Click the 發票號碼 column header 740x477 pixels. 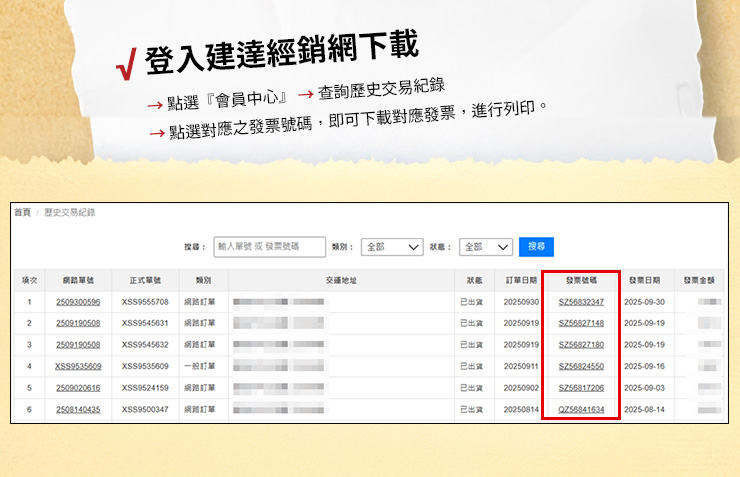[x=581, y=281]
